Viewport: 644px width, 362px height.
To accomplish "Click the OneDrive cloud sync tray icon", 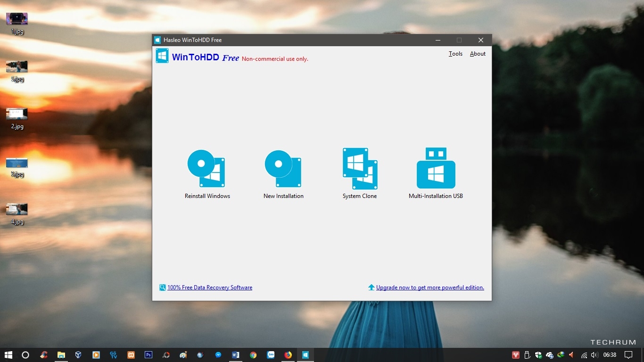I will pyautogui.click(x=550, y=355).
